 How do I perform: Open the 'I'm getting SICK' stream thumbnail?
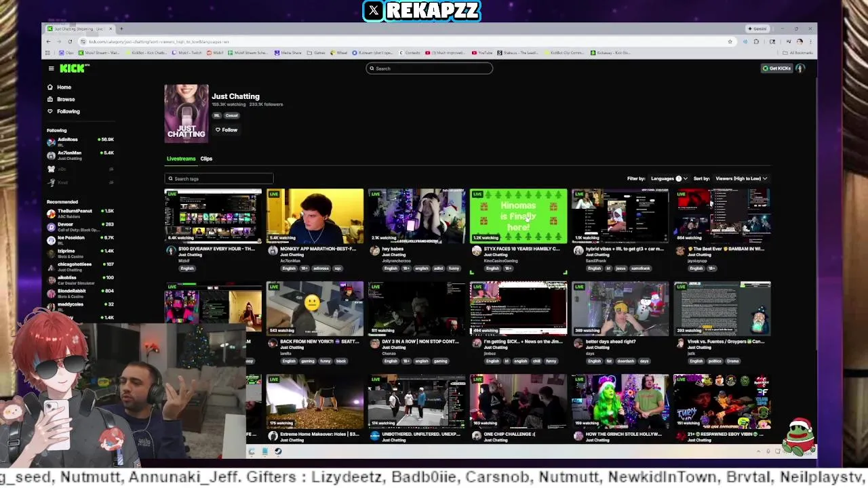pos(518,308)
